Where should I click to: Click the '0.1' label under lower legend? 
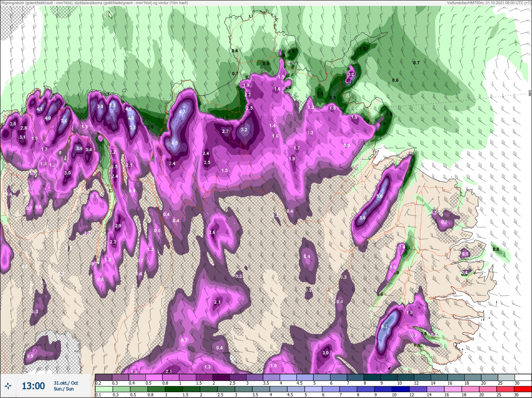(98, 395)
